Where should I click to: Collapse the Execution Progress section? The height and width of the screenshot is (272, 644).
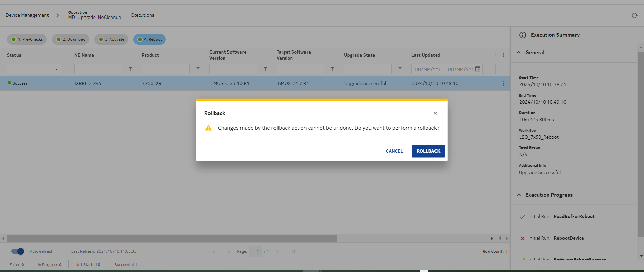[x=519, y=195]
